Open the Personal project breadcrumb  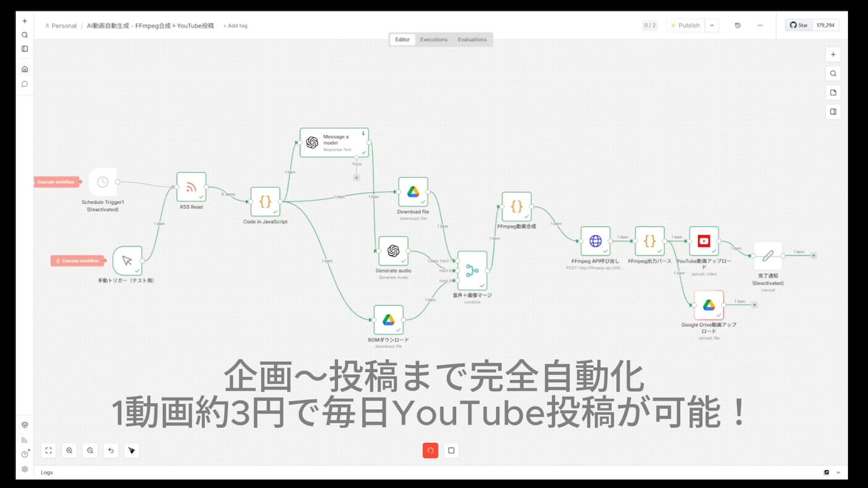pos(60,26)
